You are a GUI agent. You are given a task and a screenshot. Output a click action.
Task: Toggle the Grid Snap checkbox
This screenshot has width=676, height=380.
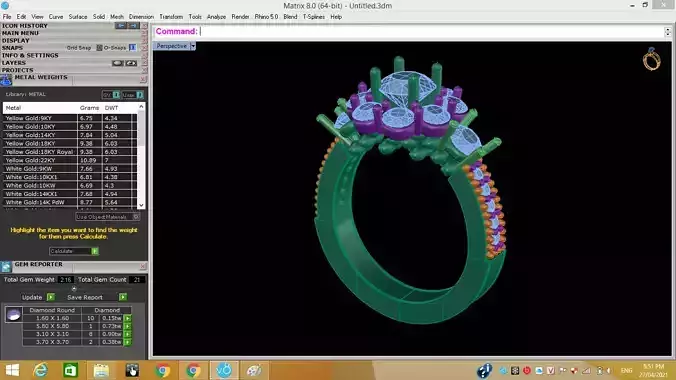pyautogui.click(x=99, y=48)
